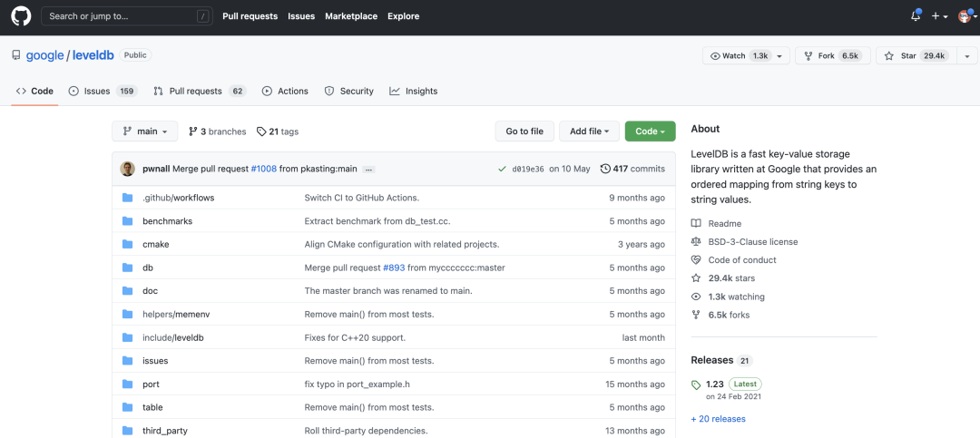Click the branches icon next to 3 branches
This screenshot has height=438, width=980.
click(x=192, y=131)
